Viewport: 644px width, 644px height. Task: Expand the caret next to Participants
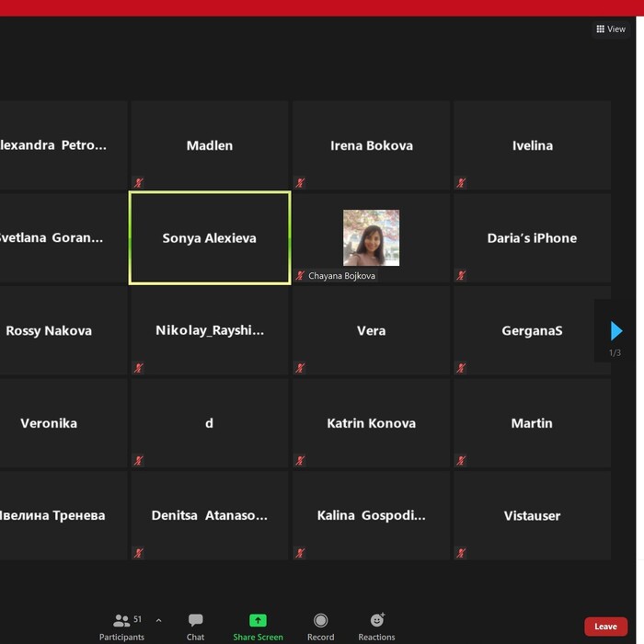(x=158, y=620)
